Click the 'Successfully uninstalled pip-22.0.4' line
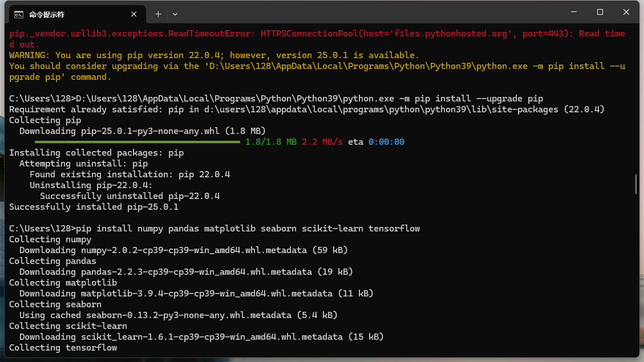The width and height of the screenshot is (644, 362). coord(130,196)
